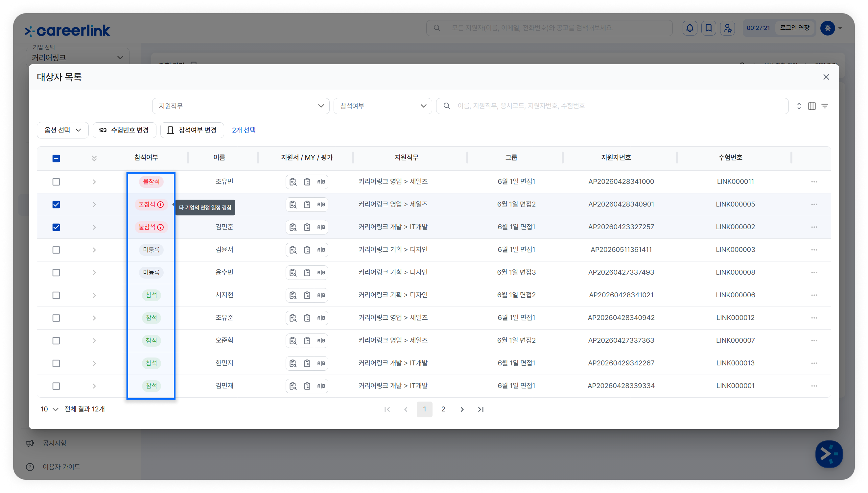The width and height of the screenshot is (868, 493).
Task: Open the floating careerlink chat button
Action: (x=829, y=454)
